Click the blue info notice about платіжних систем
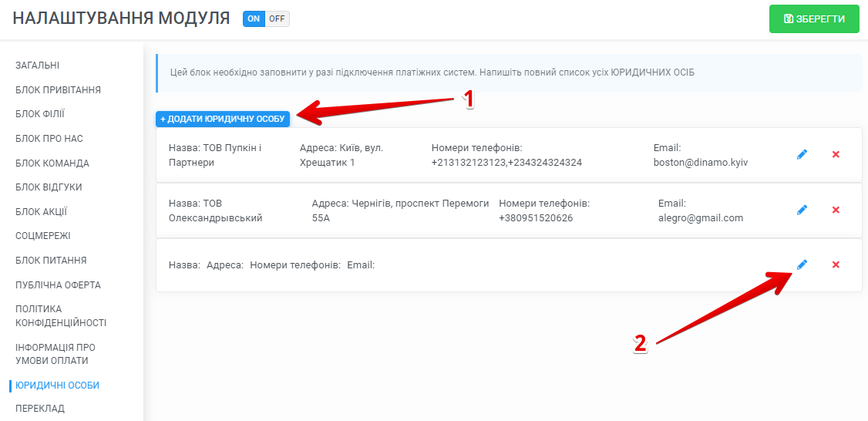 [x=509, y=72]
